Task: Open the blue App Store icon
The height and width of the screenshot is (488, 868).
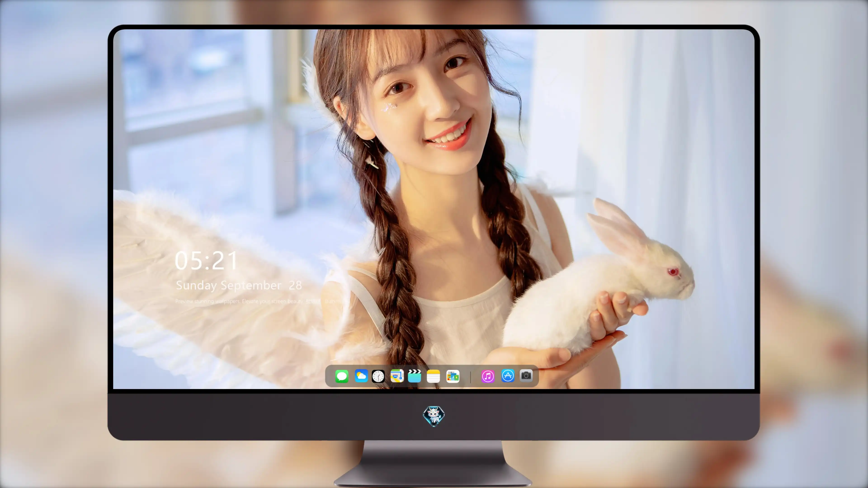Action: click(507, 376)
